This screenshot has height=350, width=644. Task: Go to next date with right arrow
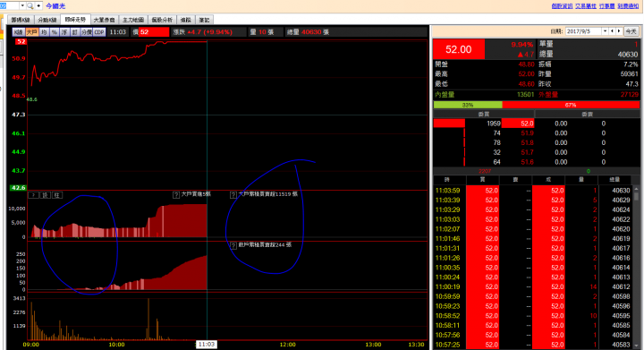619,31
